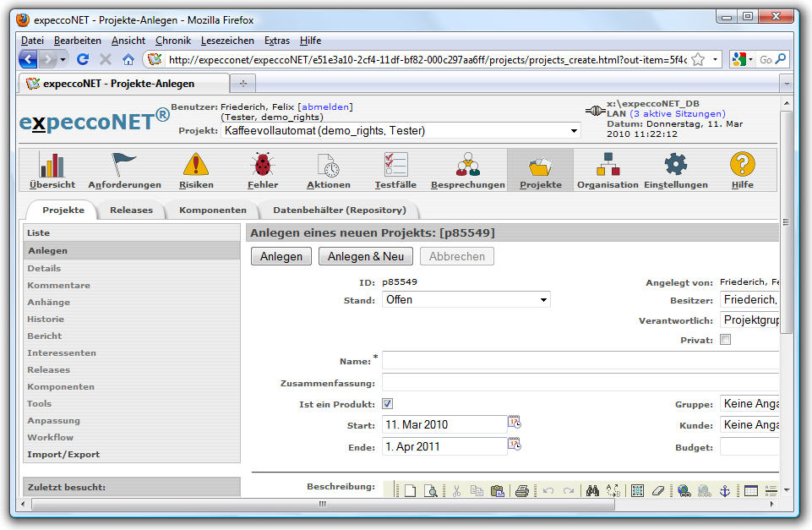Open the Projekt selection dropdown
Screen dimensions: 812x530
[x=402, y=131]
